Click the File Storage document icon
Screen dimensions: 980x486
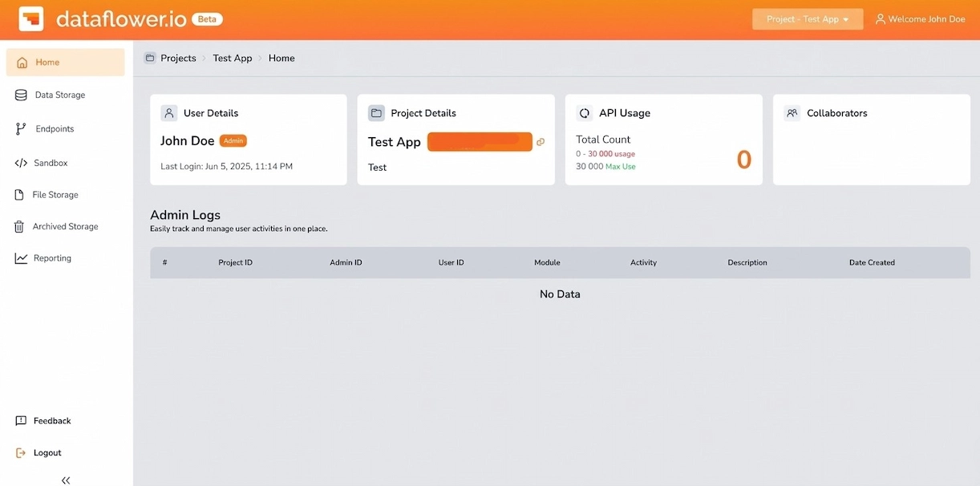click(19, 195)
